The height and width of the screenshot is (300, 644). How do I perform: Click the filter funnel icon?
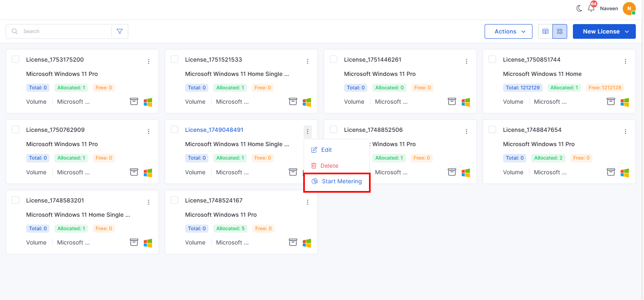click(120, 31)
